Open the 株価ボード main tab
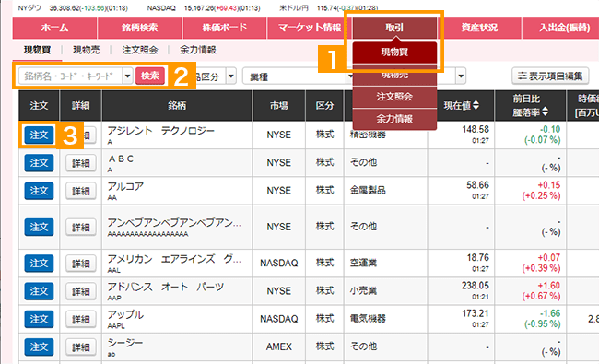 click(225, 28)
